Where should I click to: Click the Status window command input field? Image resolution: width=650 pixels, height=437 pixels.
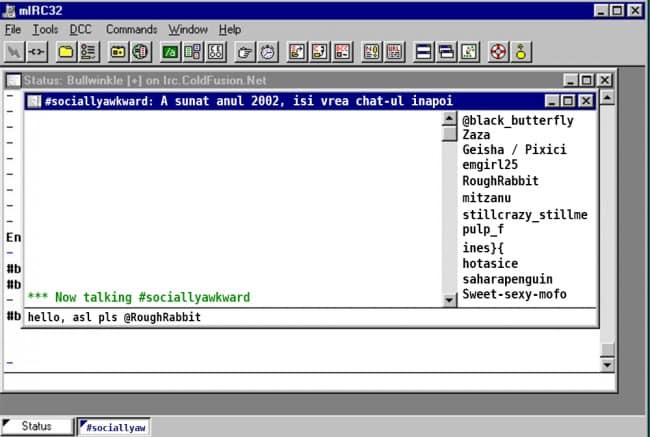click(309, 382)
